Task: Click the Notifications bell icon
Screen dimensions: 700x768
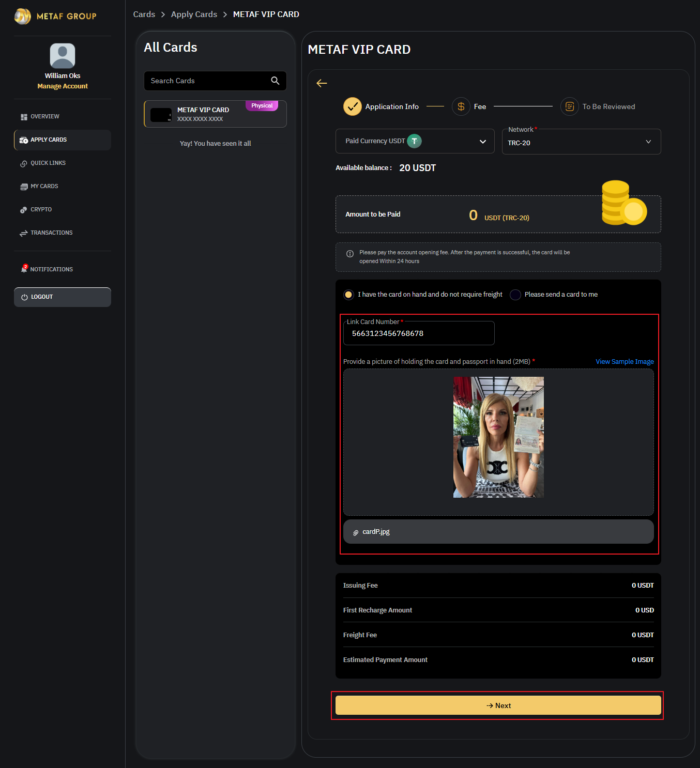Action: click(x=24, y=269)
